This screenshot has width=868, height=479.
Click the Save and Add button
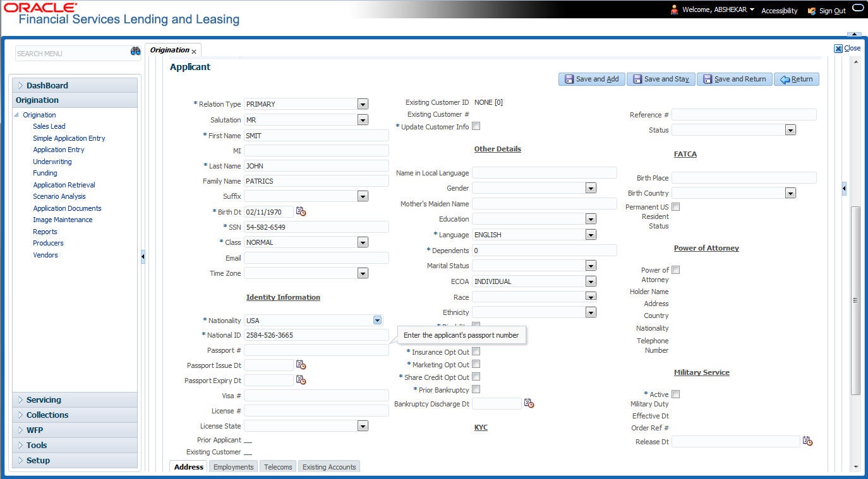pyautogui.click(x=592, y=79)
